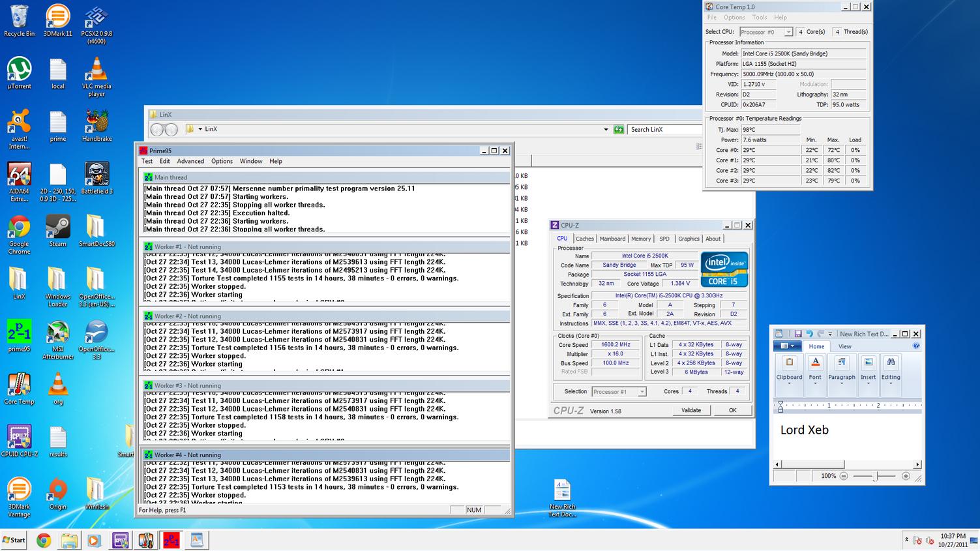Undo the last action in WordPad
This screenshot has height=551, width=980.
[809, 334]
